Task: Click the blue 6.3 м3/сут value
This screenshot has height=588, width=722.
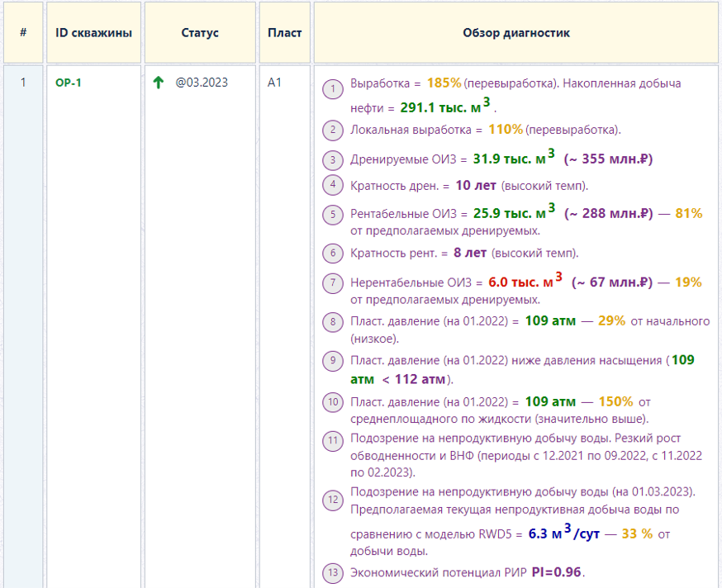Action: point(563,533)
